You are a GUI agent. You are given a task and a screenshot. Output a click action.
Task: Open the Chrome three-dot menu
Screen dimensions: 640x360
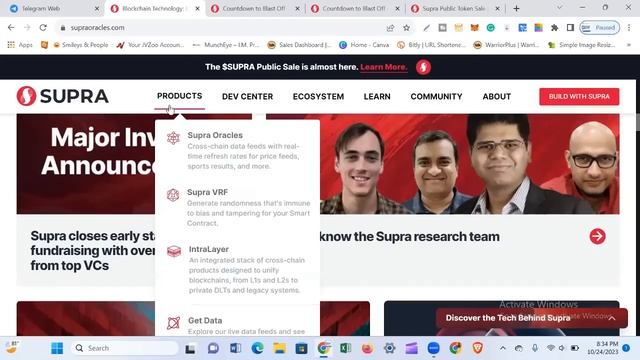pyautogui.click(x=629, y=28)
